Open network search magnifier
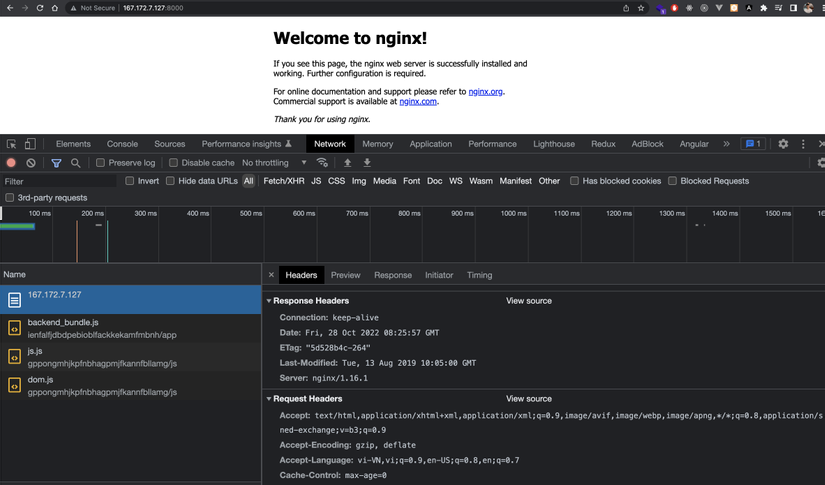This screenshot has height=485, width=825. [75, 162]
